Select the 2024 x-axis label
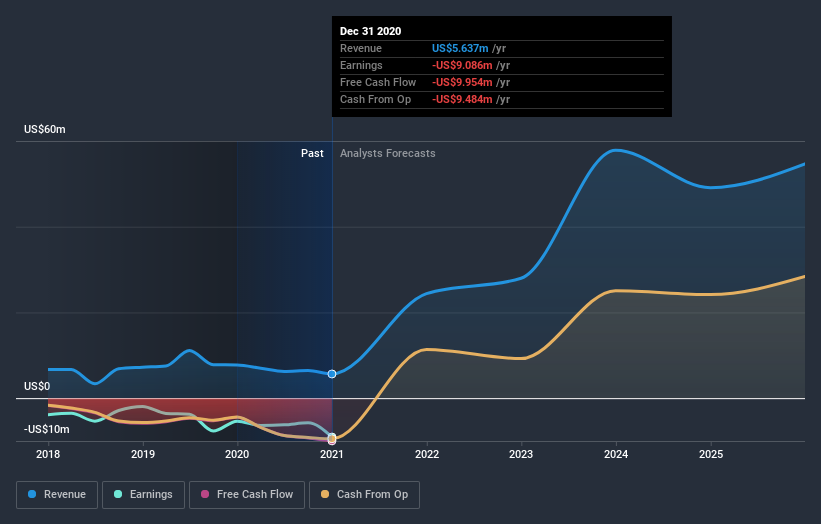Viewport: 821px width, 524px height. [616, 454]
